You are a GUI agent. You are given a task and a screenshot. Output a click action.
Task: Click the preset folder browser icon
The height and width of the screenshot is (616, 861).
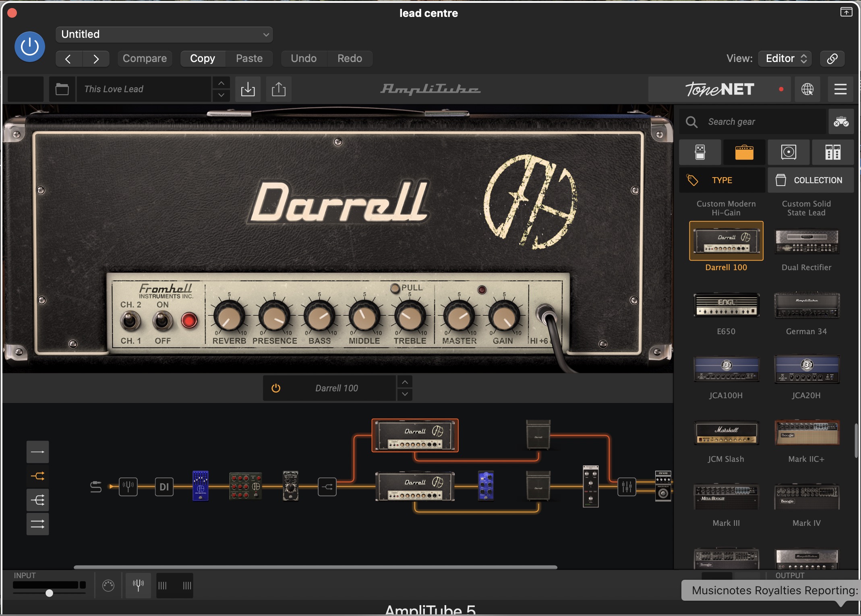pyautogui.click(x=62, y=89)
